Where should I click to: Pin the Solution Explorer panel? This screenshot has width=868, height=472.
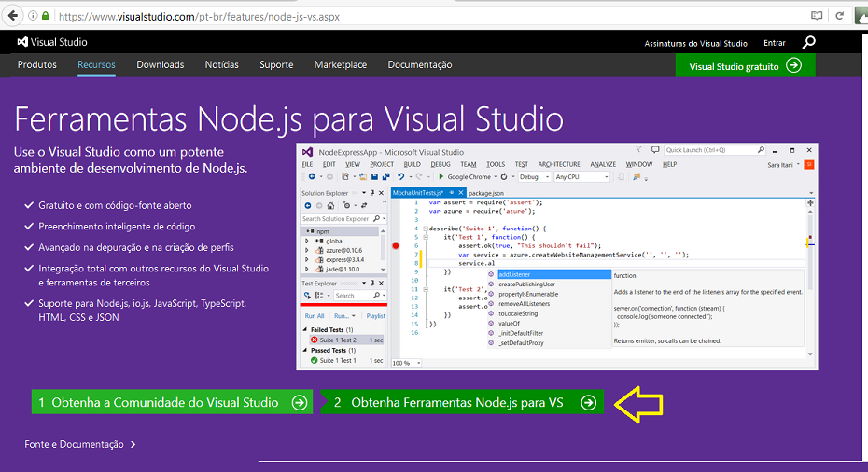(x=372, y=193)
